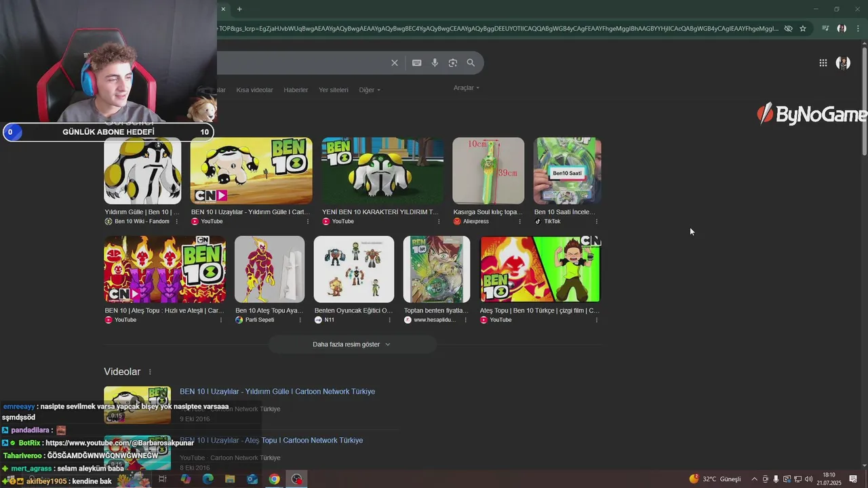Switch to Chrome taskbar icon

[x=274, y=479]
